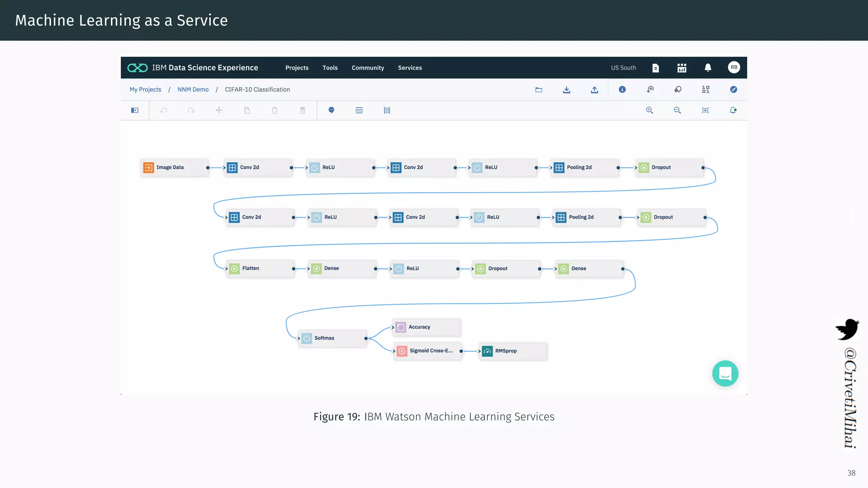Click the delete trash icon
Screen dimensions: 868x488
pos(303,110)
